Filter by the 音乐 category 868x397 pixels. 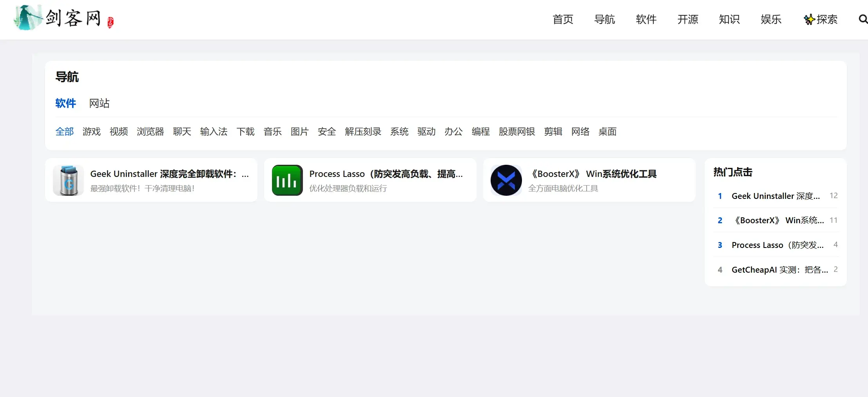[x=273, y=131]
